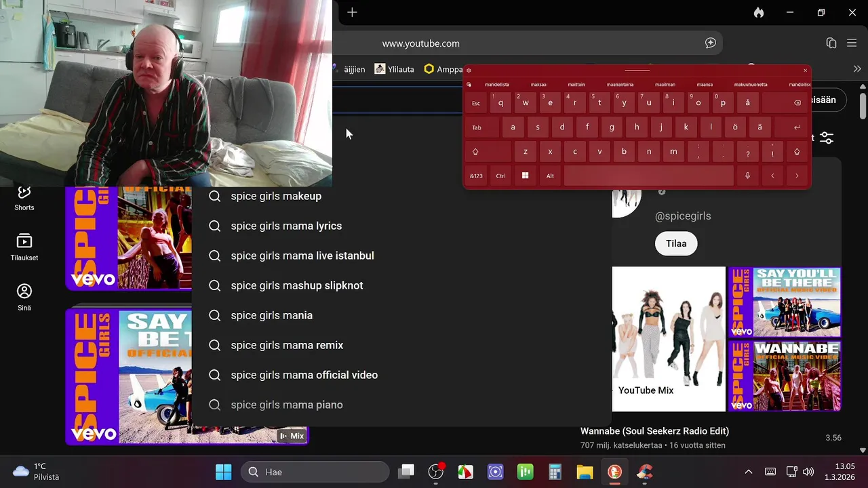Open Wannabe official music video thumbnail
The width and height of the screenshot is (868, 488).
pyautogui.click(x=785, y=376)
